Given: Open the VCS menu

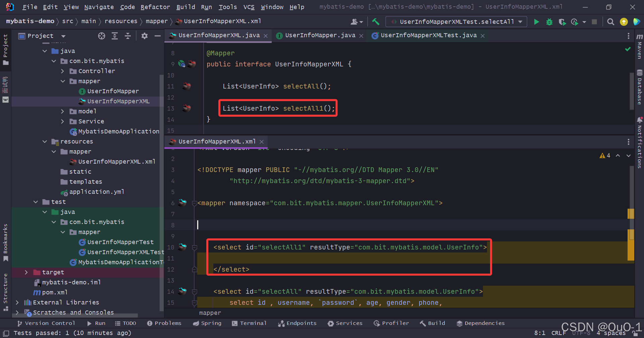Looking at the screenshot, I should (249, 7).
